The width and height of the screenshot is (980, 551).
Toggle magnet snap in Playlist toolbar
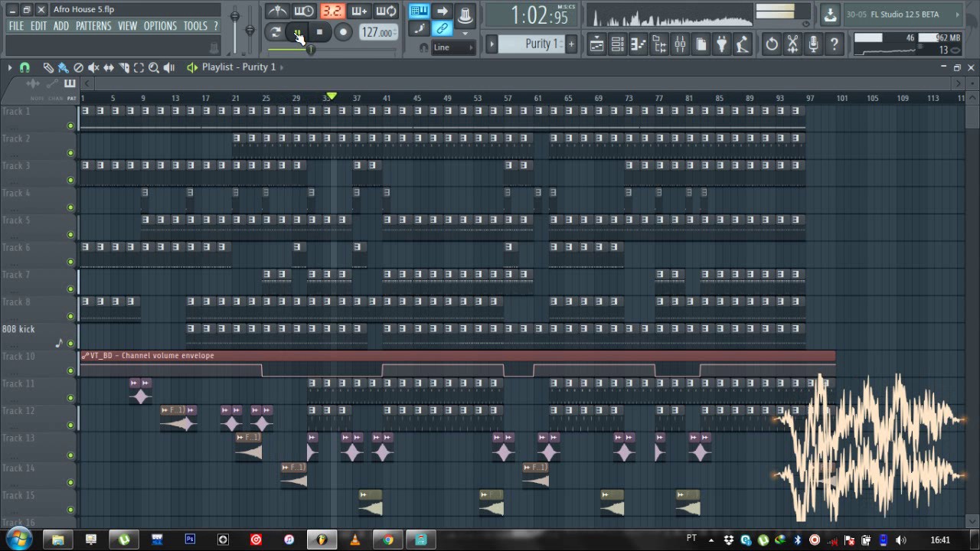tap(24, 67)
